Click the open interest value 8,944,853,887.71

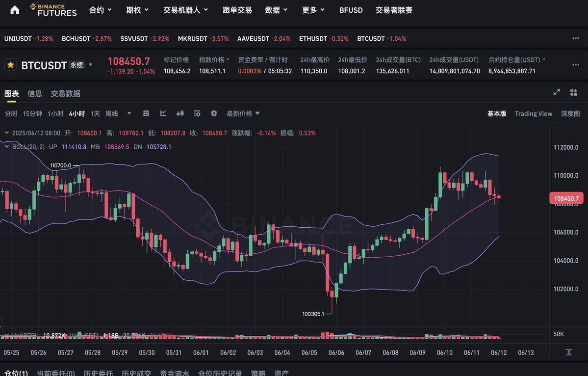coord(512,71)
